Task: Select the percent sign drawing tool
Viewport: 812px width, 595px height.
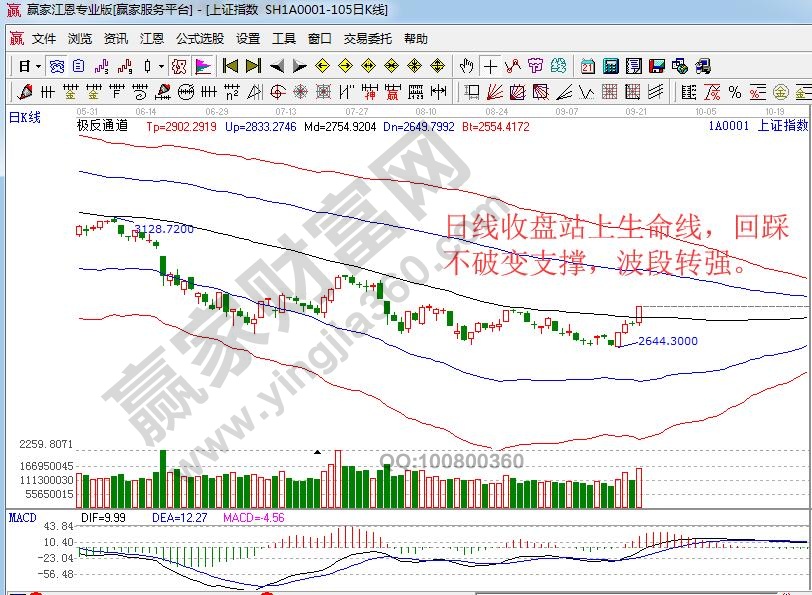Action: [735, 93]
